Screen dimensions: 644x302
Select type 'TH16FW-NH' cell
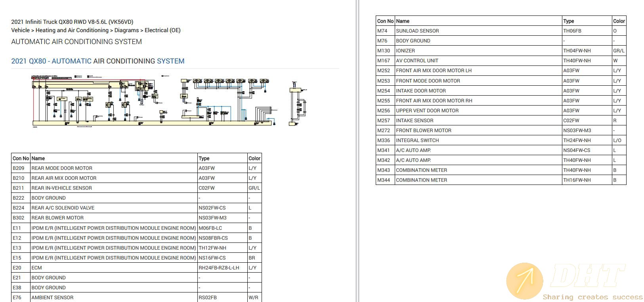(x=587, y=180)
